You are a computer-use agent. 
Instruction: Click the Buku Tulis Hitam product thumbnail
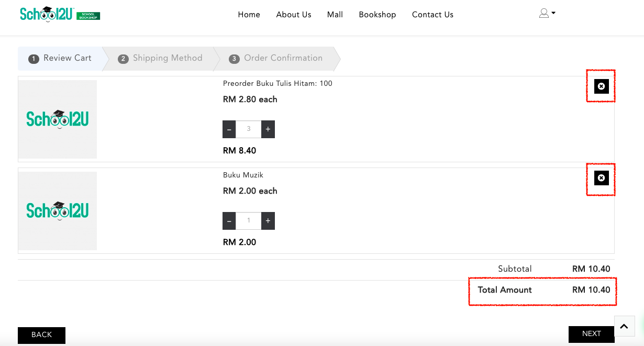[58, 119]
